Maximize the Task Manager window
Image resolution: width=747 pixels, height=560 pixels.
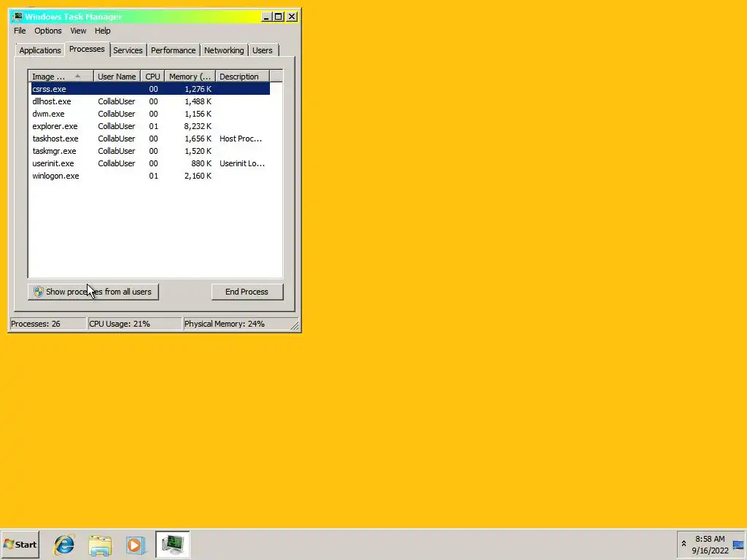click(278, 17)
